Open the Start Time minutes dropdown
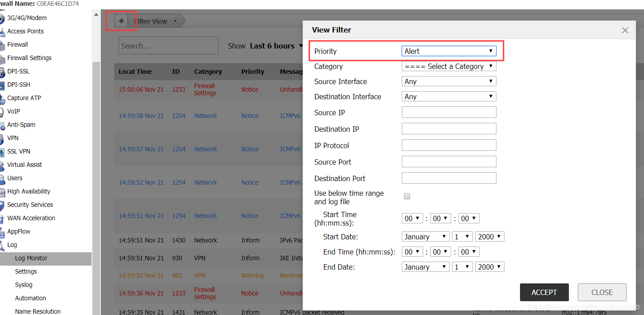The width and height of the screenshot is (644, 315). click(x=440, y=218)
